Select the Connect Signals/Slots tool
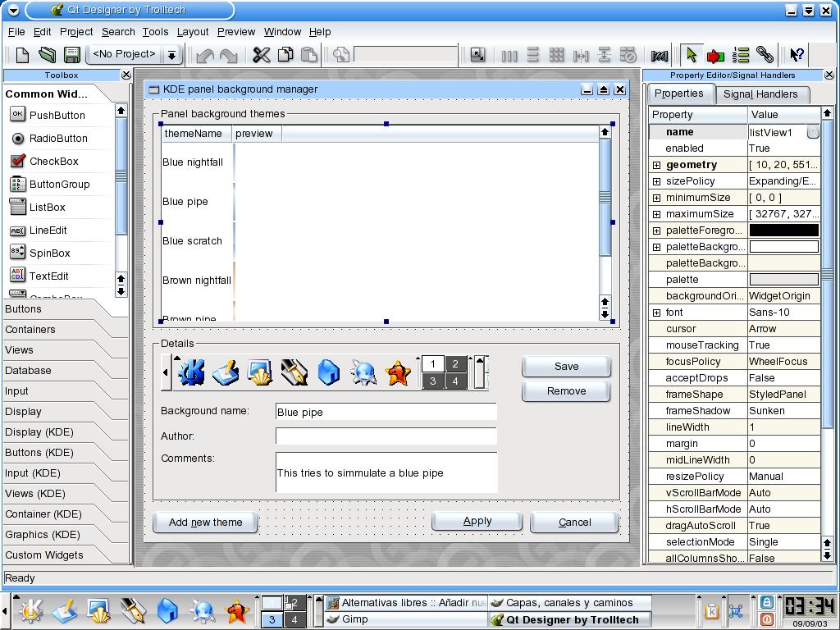This screenshot has height=630, width=840. tap(715, 55)
